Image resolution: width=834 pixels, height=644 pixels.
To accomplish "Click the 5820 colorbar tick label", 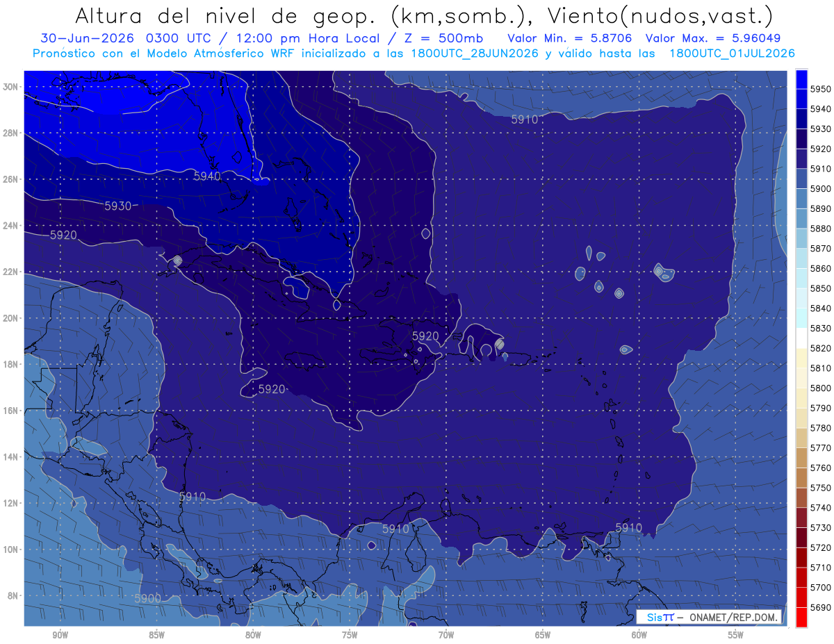I will (820, 348).
